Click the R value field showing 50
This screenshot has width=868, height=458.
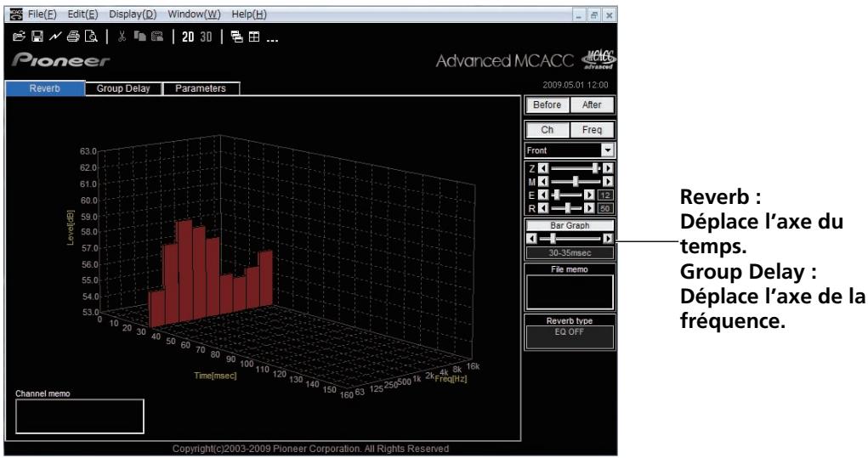[x=605, y=208]
